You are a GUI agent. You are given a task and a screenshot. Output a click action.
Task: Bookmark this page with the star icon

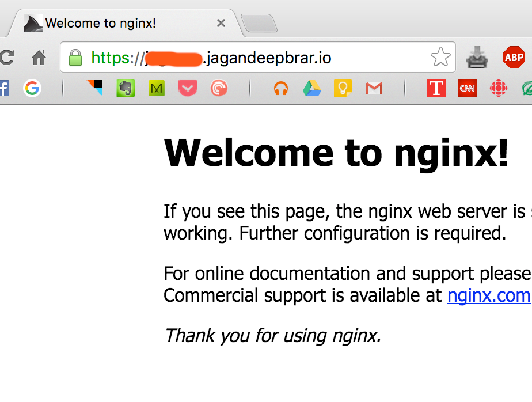pyautogui.click(x=440, y=57)
